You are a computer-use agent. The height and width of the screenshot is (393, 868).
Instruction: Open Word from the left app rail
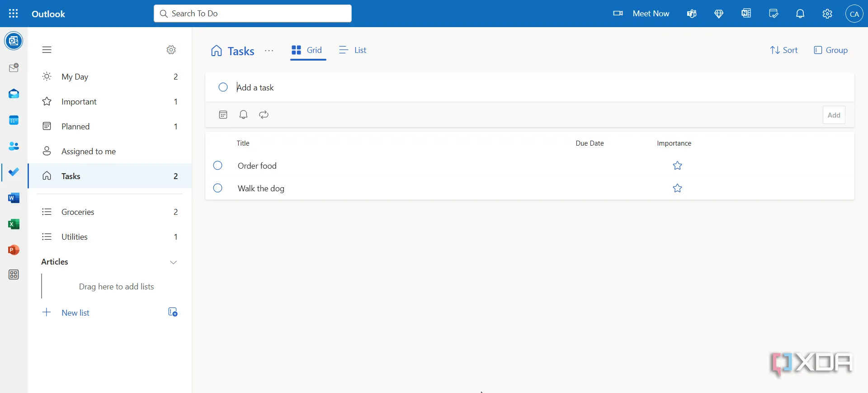point(14,198)
